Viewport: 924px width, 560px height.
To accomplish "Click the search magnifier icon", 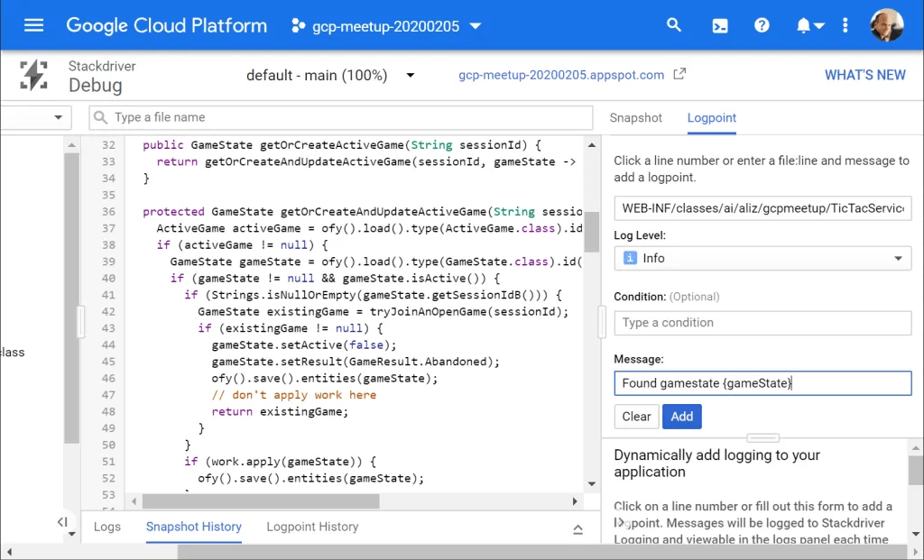I will click(674, 25).
